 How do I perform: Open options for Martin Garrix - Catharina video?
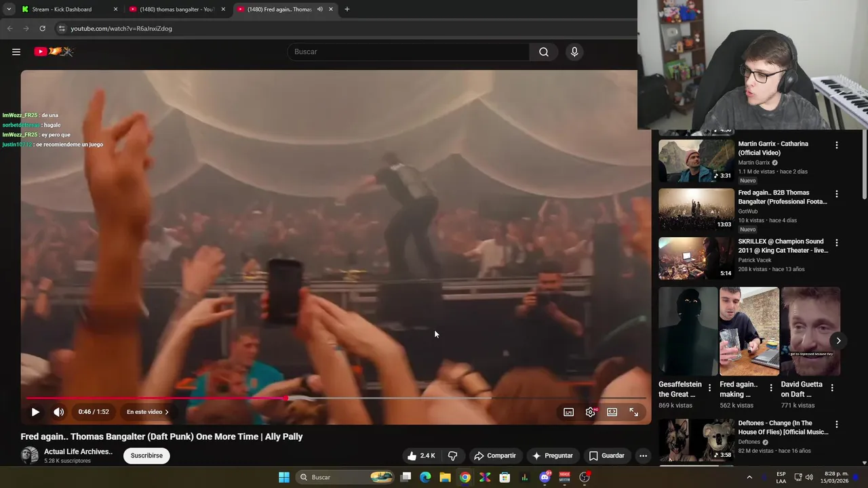[x=836, y=145]
